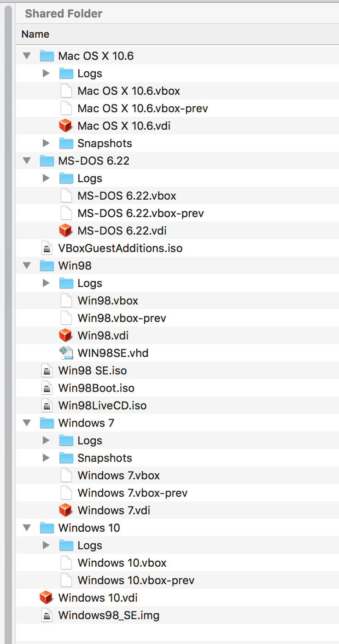Click the MS-DOS 6.22.vdi cube icon
This screenshot has height=644, width=339.
point(66,230)
